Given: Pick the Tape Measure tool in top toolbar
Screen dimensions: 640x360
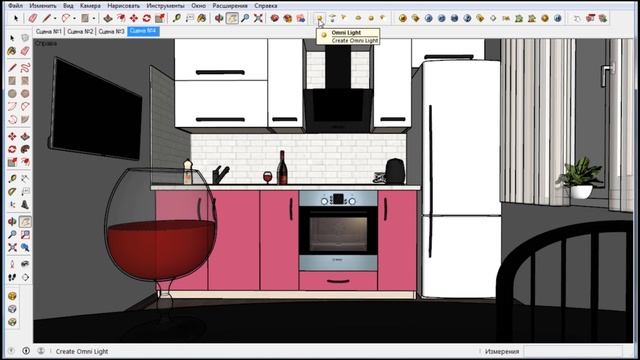Looking at the screenshot, I should (x=176, y=18).
